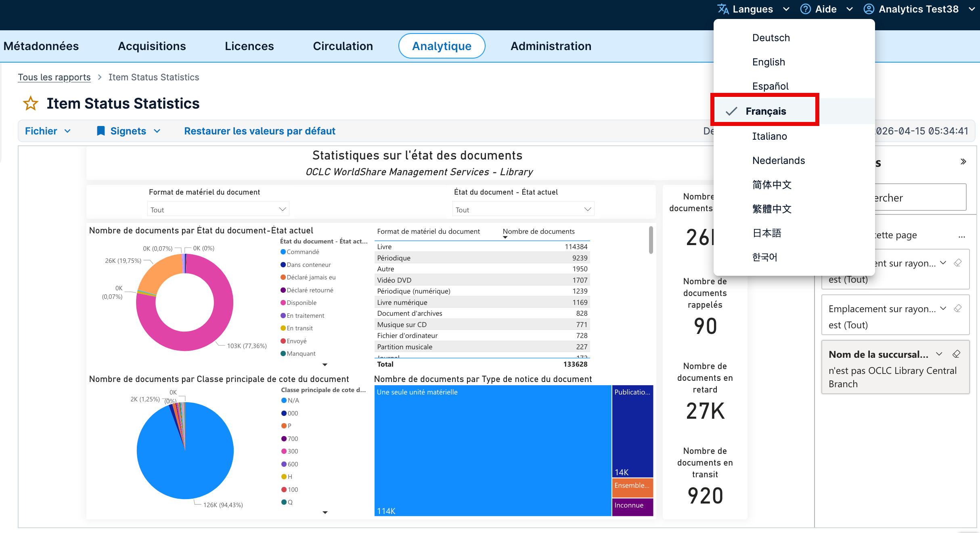Open the Langues dropdown
Image resolution: width=980 pixels, height=533 pixels.
point(753,9)
